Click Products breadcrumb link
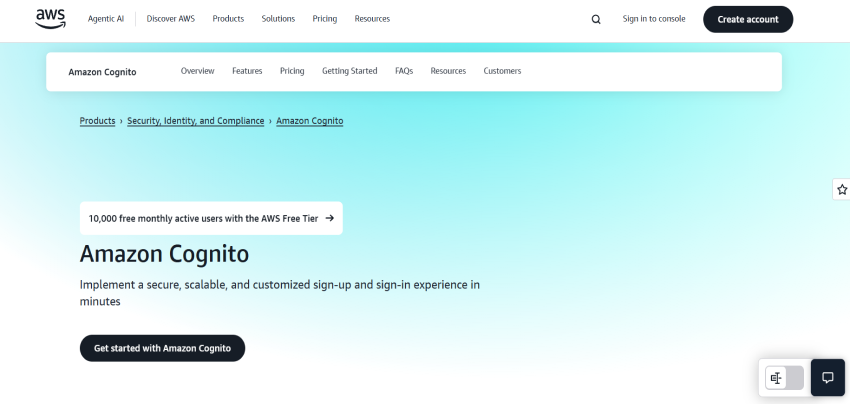Image resolution: width=850 pixels, height=404 pixels. 98,121
